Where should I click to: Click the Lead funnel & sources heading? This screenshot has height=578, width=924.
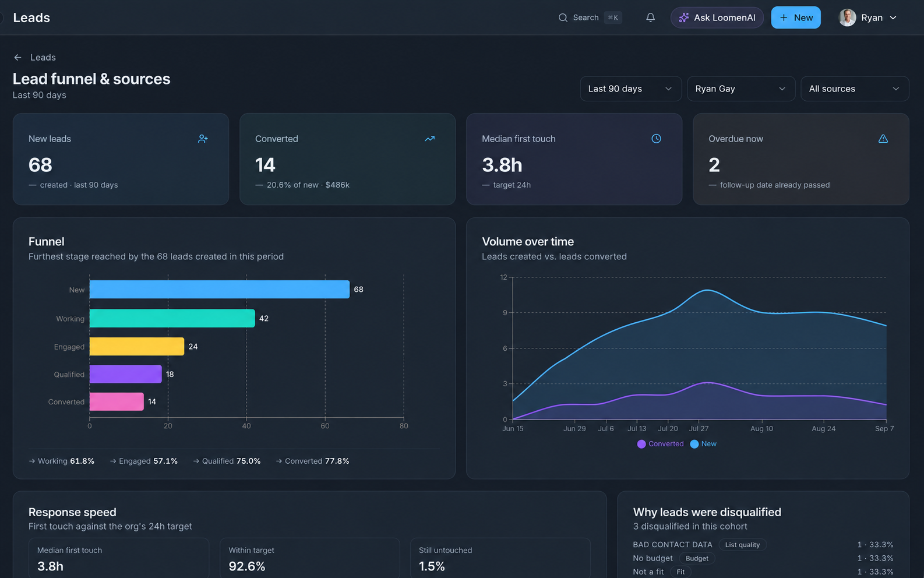pos(91,79)
